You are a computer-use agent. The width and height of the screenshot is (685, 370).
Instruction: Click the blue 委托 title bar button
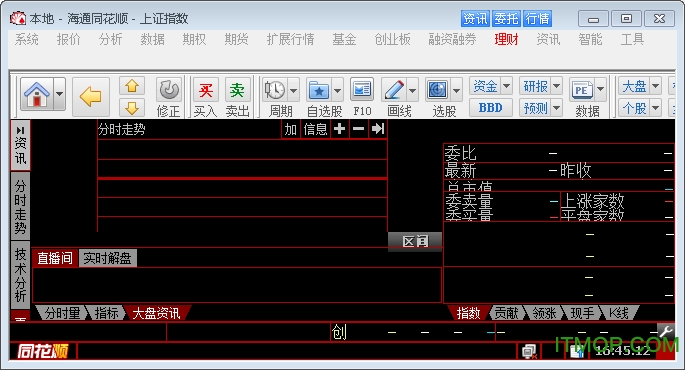[506, 19]
